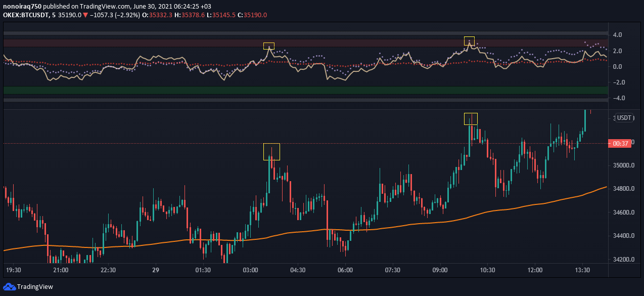This screenshot has height=296, width=644.
Task: Click the 0.0 label on the indicator scale
Action: tap(617, 66)
